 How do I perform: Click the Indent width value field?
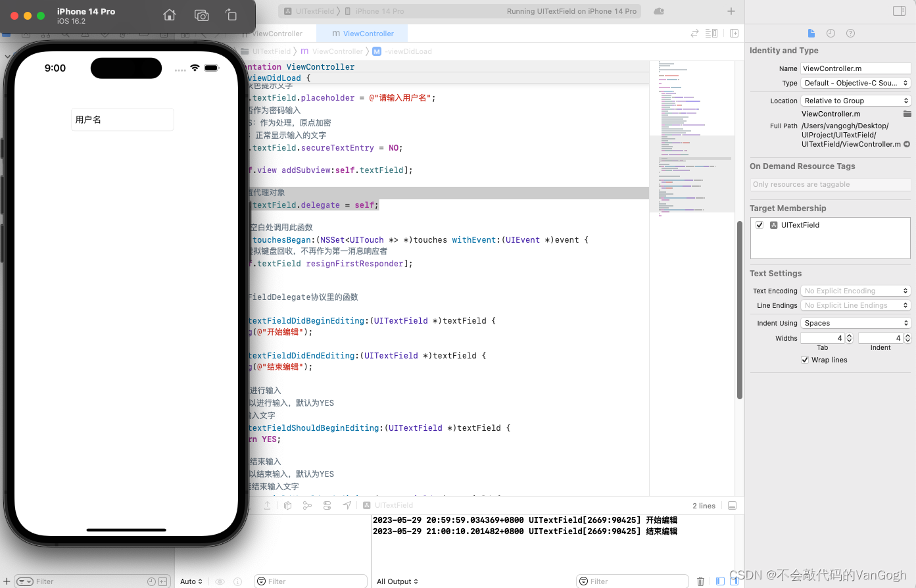tap(880, 338)
